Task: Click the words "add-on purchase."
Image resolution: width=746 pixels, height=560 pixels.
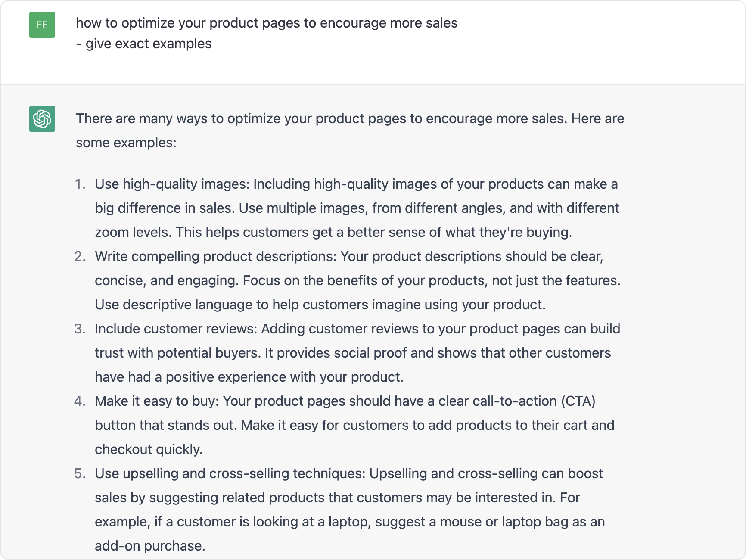Action: 150,546
